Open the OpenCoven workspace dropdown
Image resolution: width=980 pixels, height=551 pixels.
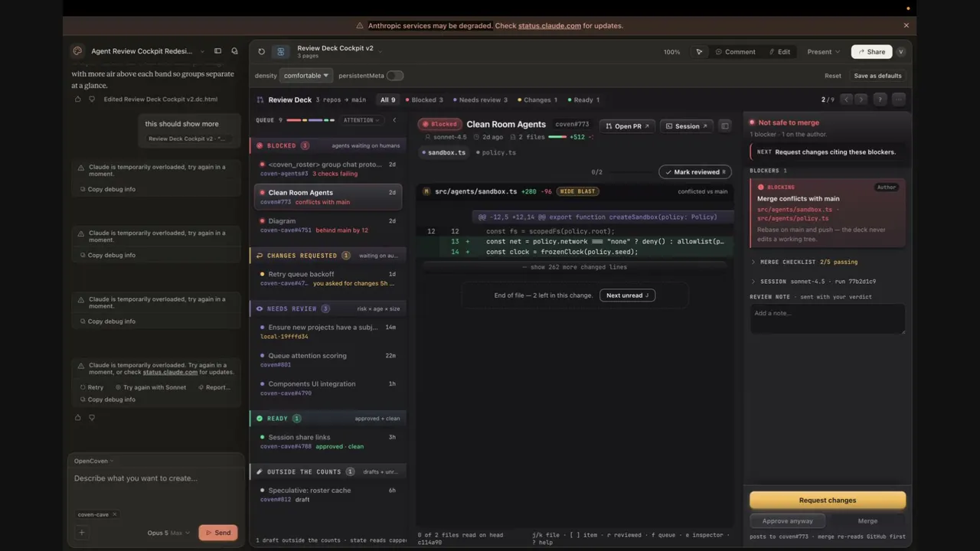(x=93, y=461)
